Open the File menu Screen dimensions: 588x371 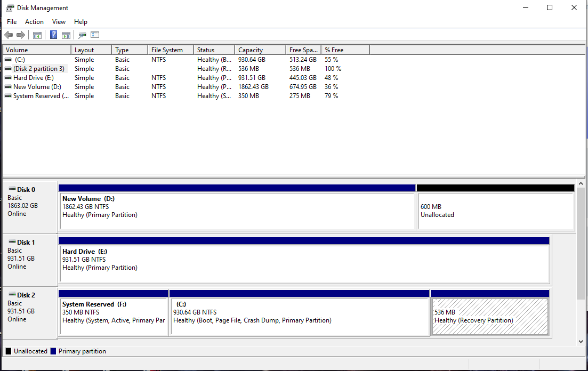11,21
